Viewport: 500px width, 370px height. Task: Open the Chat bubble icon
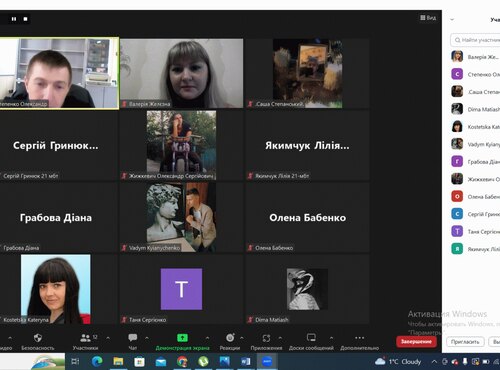pos(133,338)
